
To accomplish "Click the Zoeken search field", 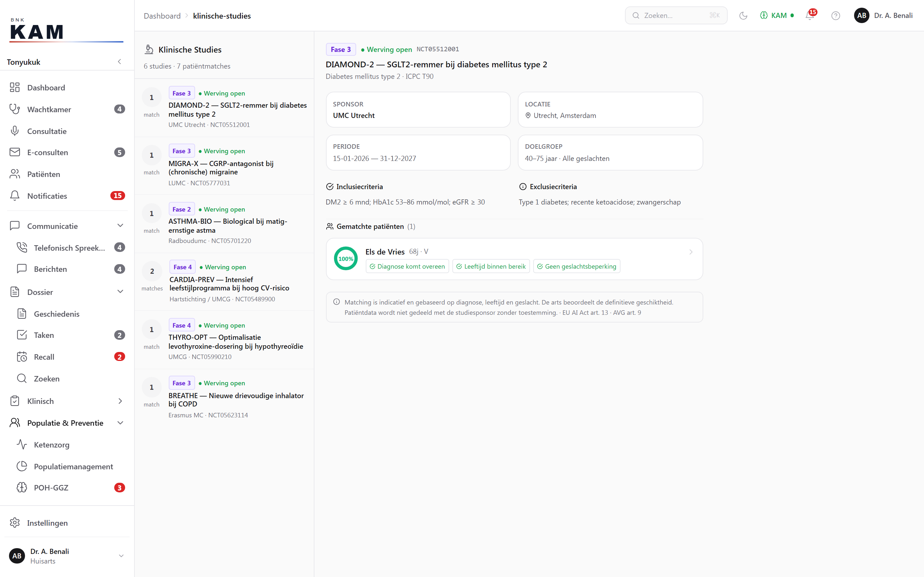I will pyautogui.click(x=676, y=16).
